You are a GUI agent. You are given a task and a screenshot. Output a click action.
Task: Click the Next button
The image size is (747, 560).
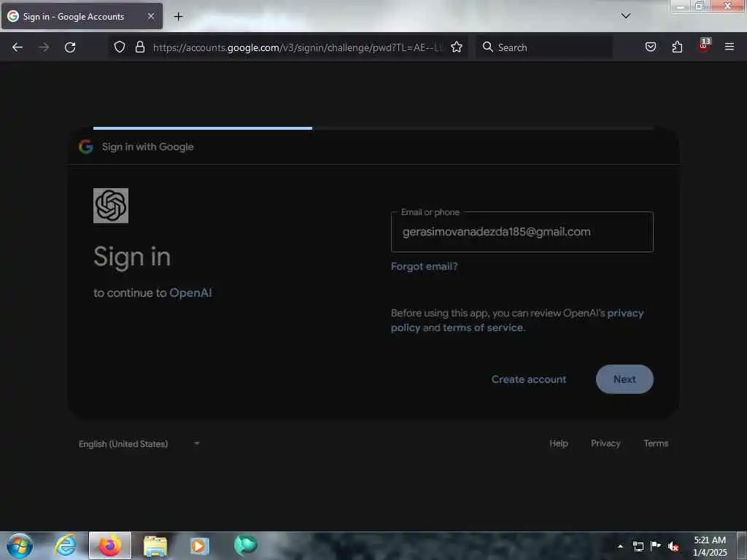coord(624,379)
